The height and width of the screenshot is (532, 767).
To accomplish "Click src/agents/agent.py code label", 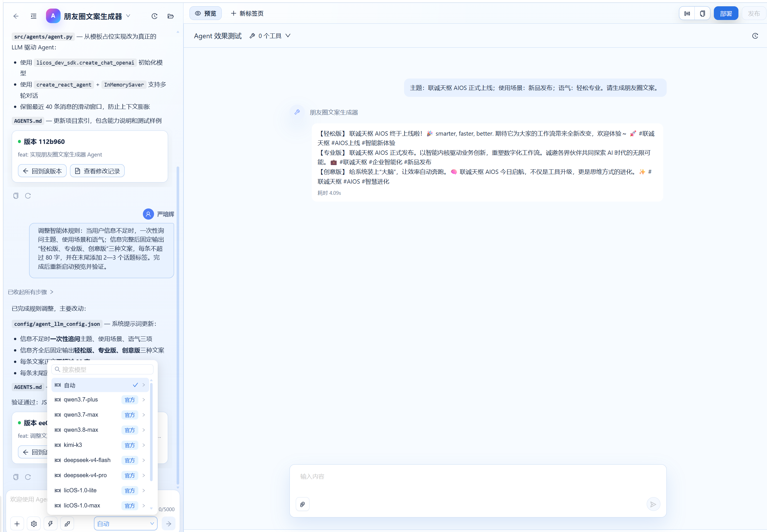I will 43,37.
